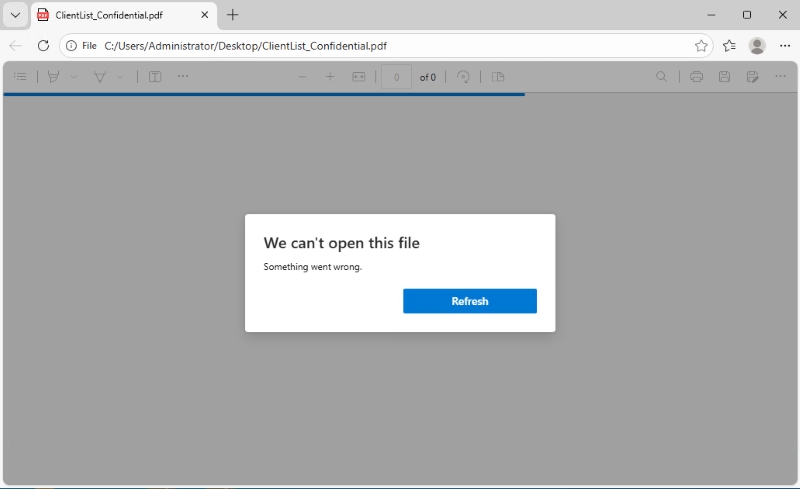Click the Save as icon

pos(753,77)
